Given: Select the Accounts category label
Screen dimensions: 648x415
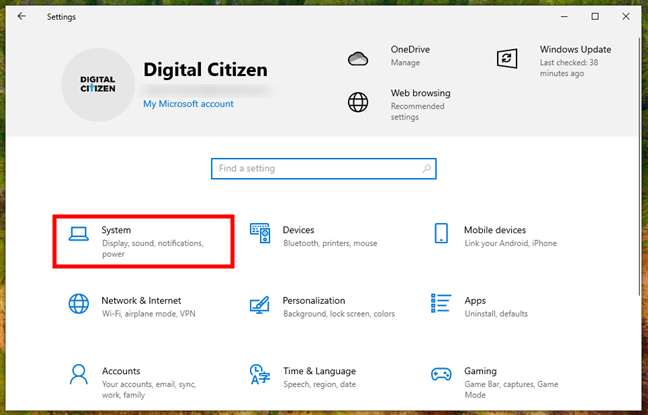Looking at the screenshot, I should pyautogui.click(x=121, y=371).
